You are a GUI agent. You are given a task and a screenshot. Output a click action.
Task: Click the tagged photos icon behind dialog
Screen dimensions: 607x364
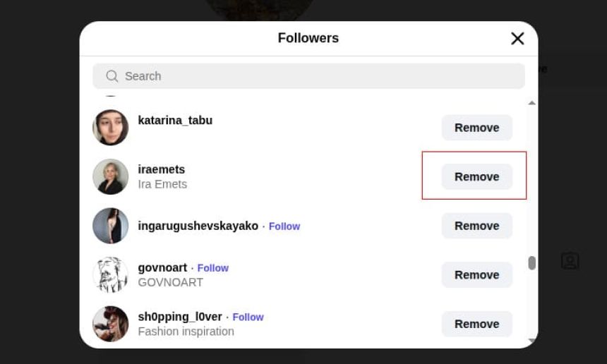coord(570,261)
